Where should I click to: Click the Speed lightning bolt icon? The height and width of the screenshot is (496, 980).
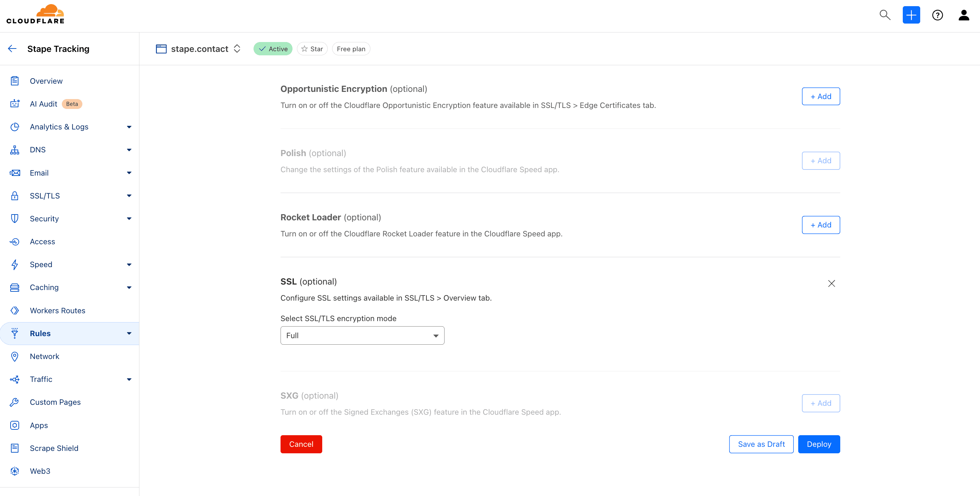[15, 264]
